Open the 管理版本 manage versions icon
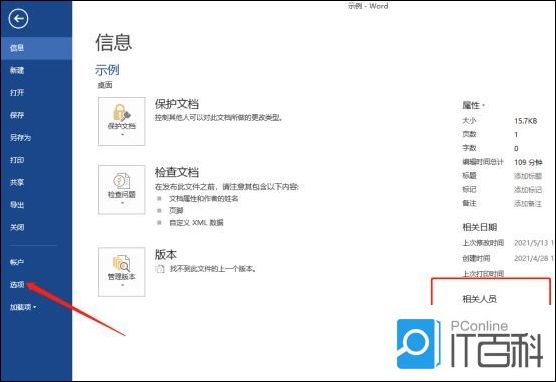The image size is (556, 382). [x=122, y=272]
